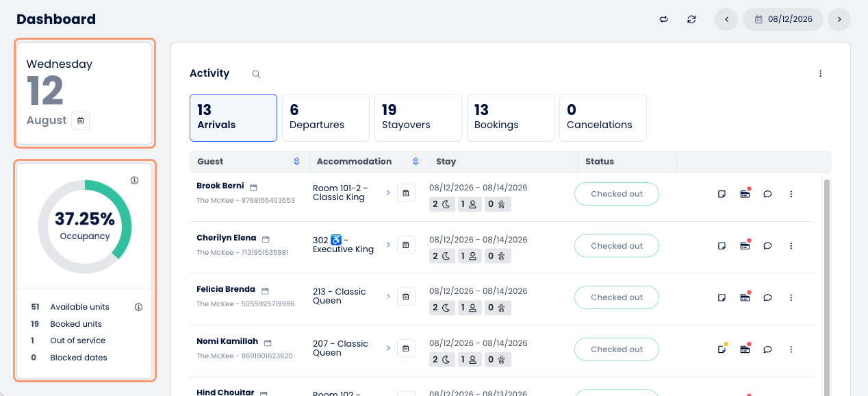
Task: Open notes icon for Brook Berni row
Action: [722, 194]
